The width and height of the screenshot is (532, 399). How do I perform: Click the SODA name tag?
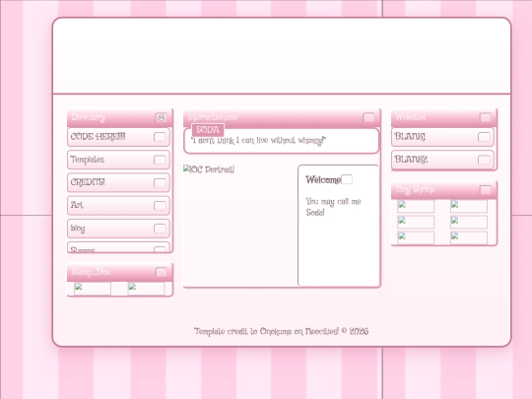click(208, 130)
